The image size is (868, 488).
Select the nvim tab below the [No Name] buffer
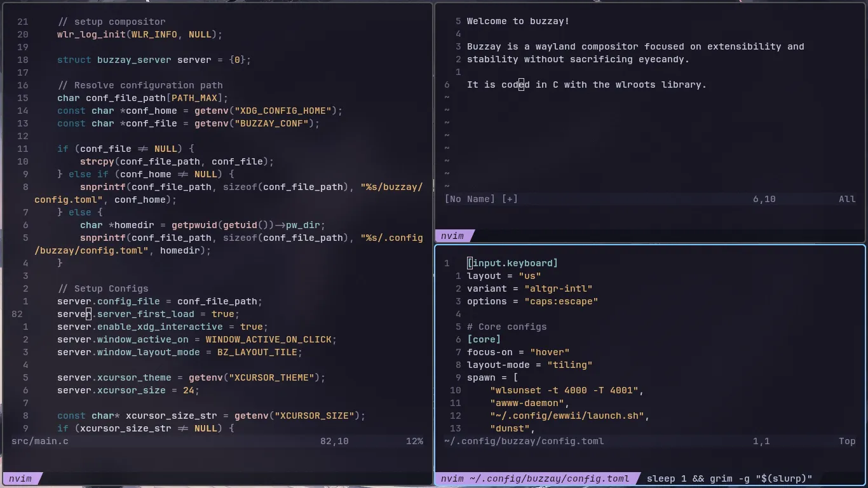(452, 236)
